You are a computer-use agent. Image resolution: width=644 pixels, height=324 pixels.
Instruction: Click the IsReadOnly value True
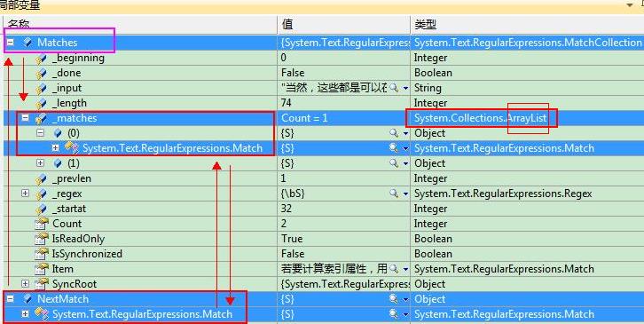(292, 239)
